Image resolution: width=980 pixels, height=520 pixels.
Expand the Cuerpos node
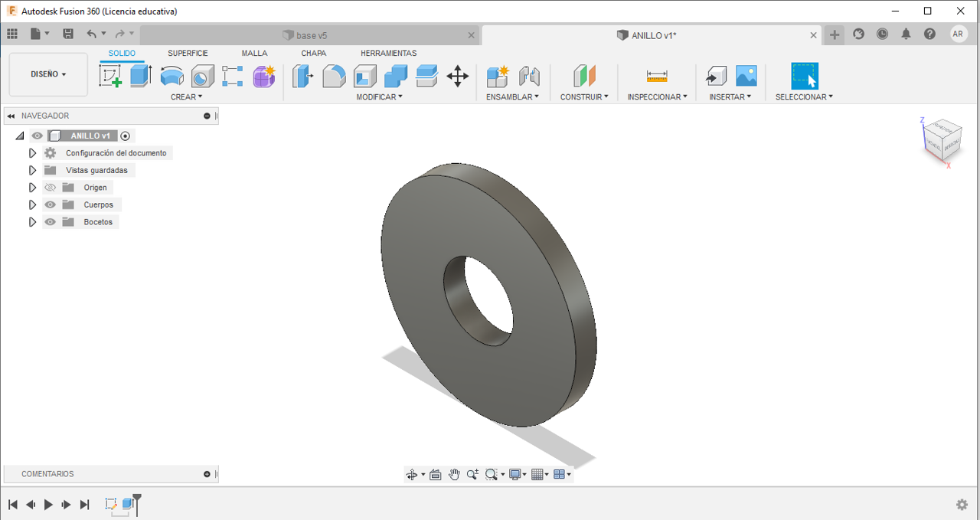point(32,204)
